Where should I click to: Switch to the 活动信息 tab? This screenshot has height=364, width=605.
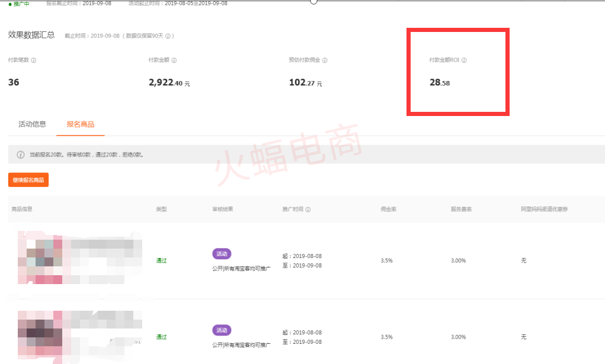tap(32, 124)
